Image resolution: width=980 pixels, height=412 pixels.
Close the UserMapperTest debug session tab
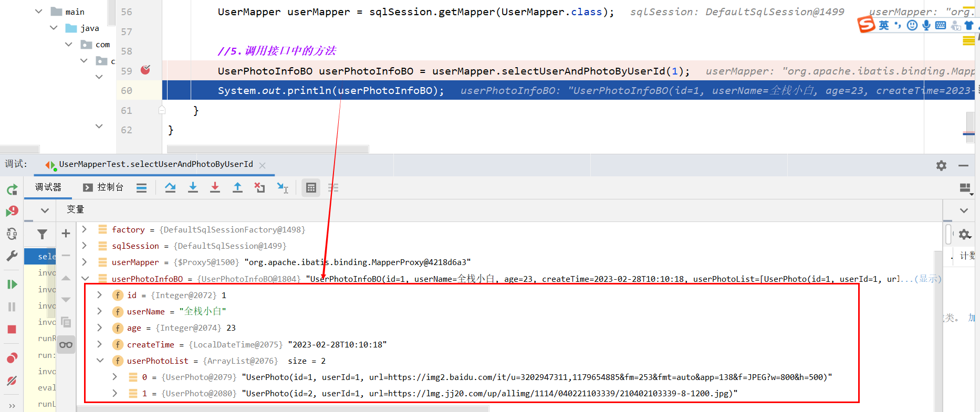click(x=263, y=165)
